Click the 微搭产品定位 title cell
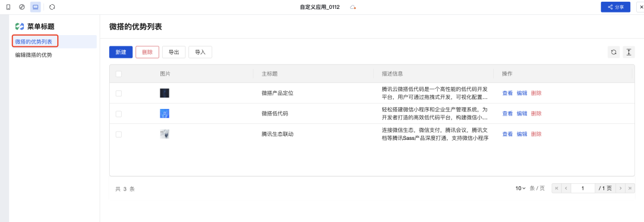 coord(278,93)
